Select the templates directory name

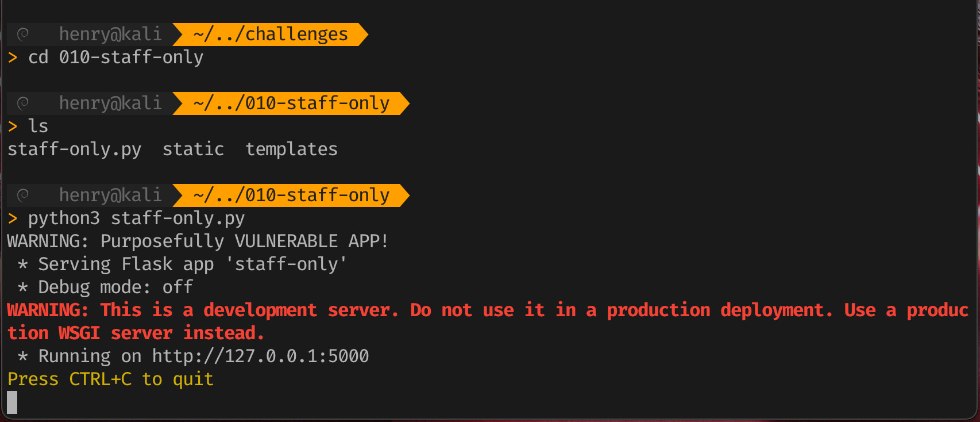click(291, 149)
